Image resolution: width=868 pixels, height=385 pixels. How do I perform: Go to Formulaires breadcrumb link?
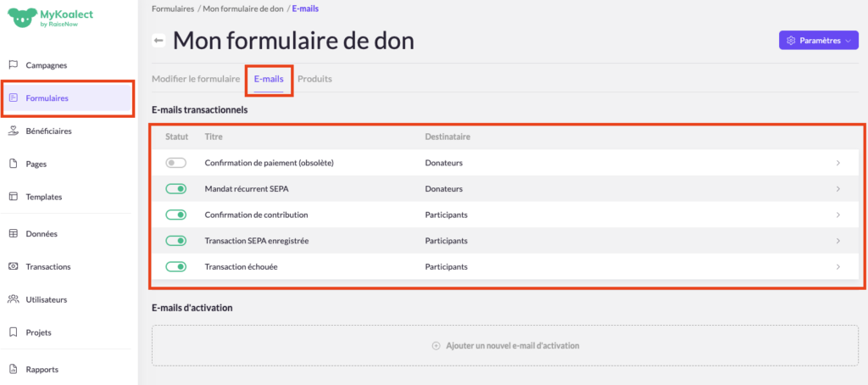[x=172, y=8]
